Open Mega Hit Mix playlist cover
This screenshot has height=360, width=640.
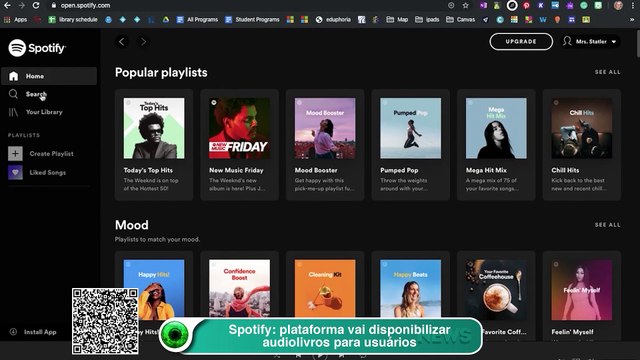click(x=496, y=128)
